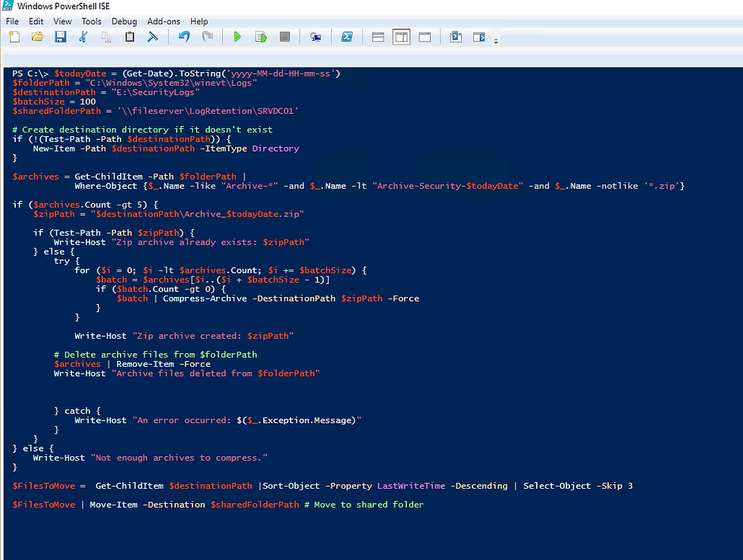This screenshot has width=743, height=560.
Task: Click the Paste clipboard icon
Action: (130, 37)
